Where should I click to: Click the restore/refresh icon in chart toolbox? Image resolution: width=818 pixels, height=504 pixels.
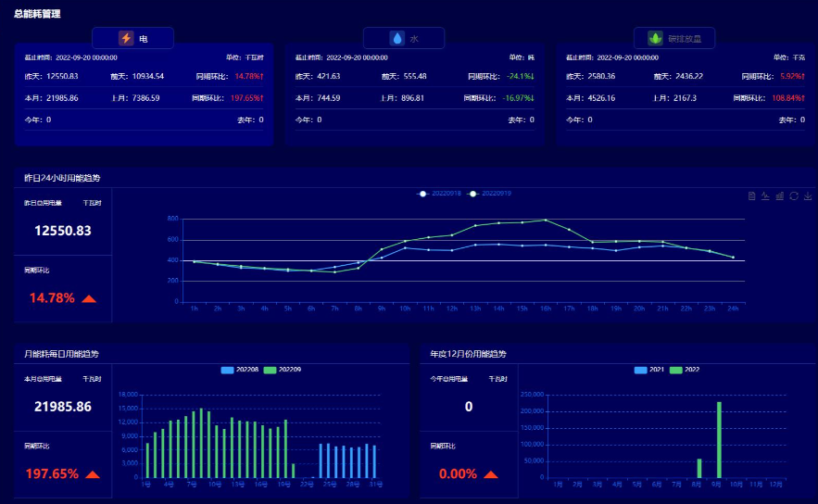click(794, 195)
